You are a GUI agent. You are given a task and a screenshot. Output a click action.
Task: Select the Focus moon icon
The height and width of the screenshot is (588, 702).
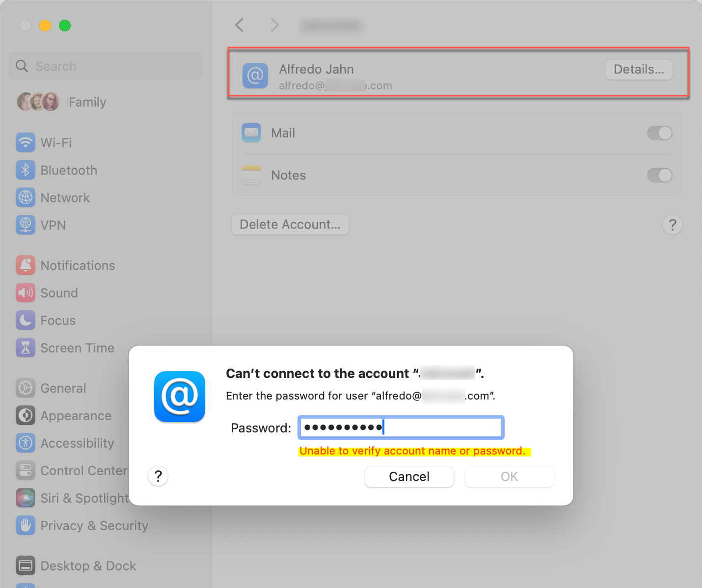point(26,320)
